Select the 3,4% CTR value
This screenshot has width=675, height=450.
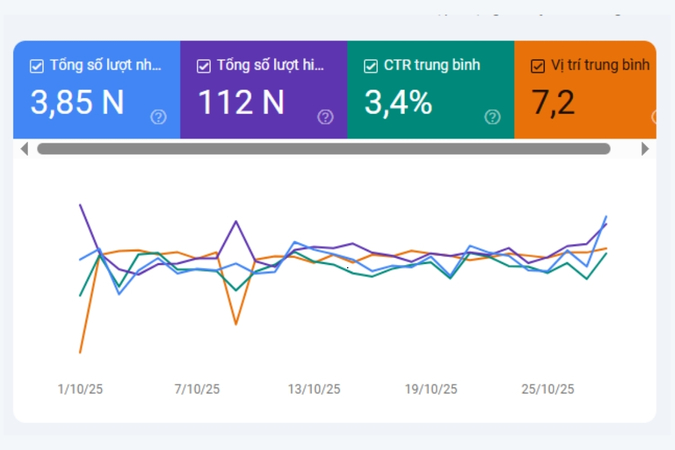click(398, 102)
